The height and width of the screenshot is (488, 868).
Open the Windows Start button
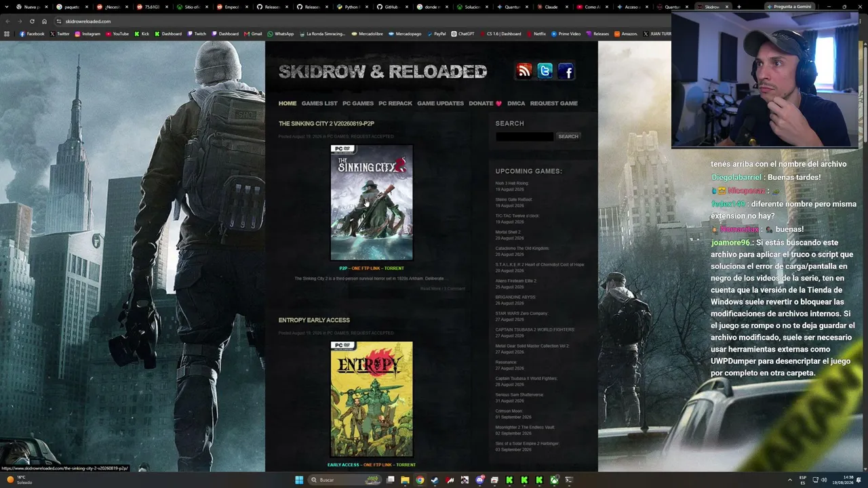click(299, 480)
